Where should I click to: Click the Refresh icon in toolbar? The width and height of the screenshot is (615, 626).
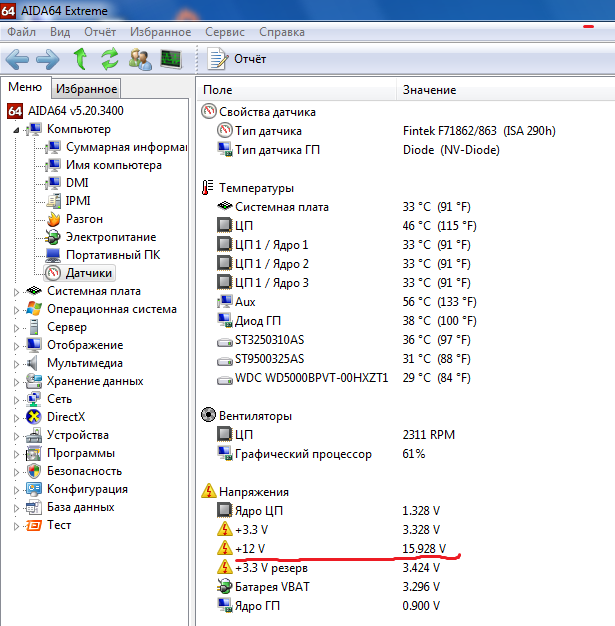pos(109,59)
